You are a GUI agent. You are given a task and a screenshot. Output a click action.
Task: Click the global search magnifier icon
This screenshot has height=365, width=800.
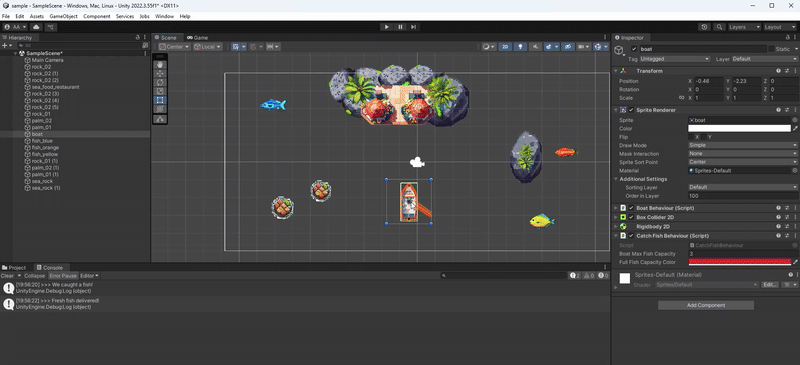click(x=719, y=27)
